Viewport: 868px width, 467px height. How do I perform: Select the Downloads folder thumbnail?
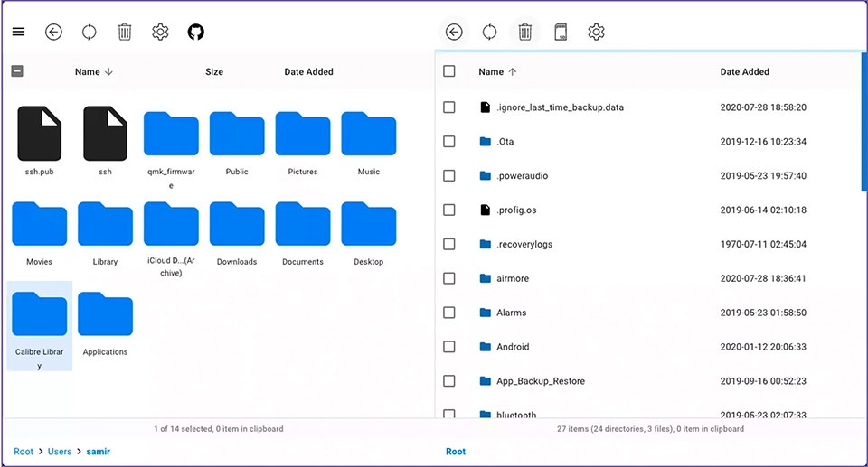[237, 234]
